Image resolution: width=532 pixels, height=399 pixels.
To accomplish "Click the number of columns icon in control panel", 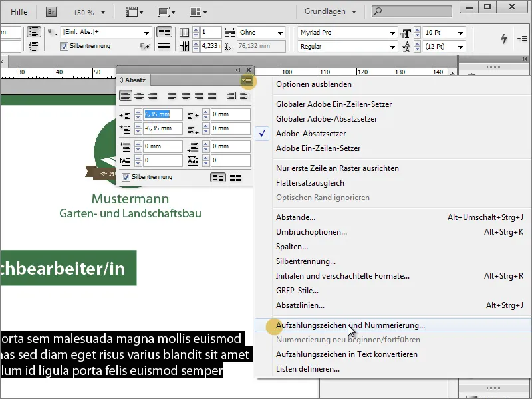I will [x=184, y=32].
